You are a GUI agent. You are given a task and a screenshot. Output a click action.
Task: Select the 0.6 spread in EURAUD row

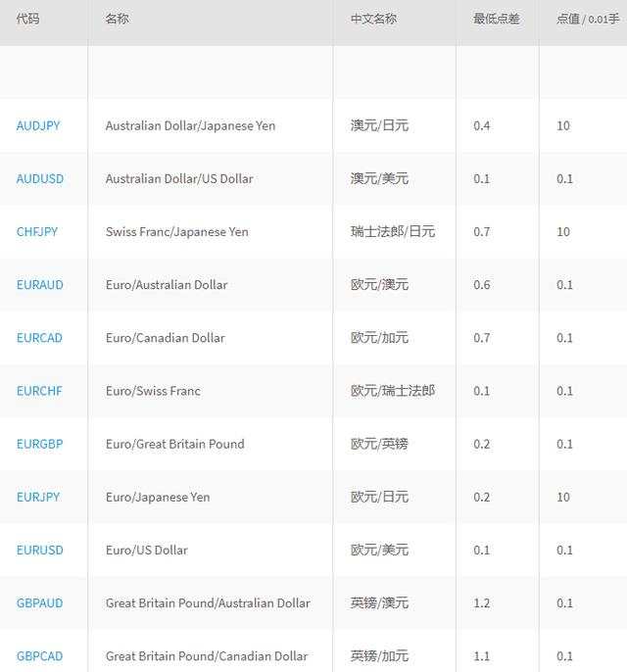click(x=482, y=284)
